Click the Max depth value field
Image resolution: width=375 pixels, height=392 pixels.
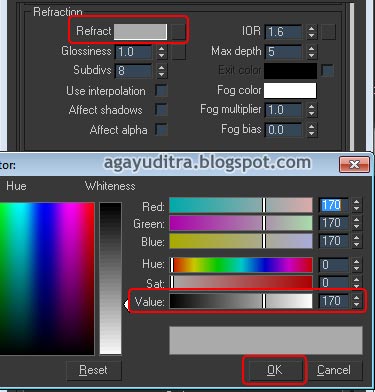click(x=284, y=52)
